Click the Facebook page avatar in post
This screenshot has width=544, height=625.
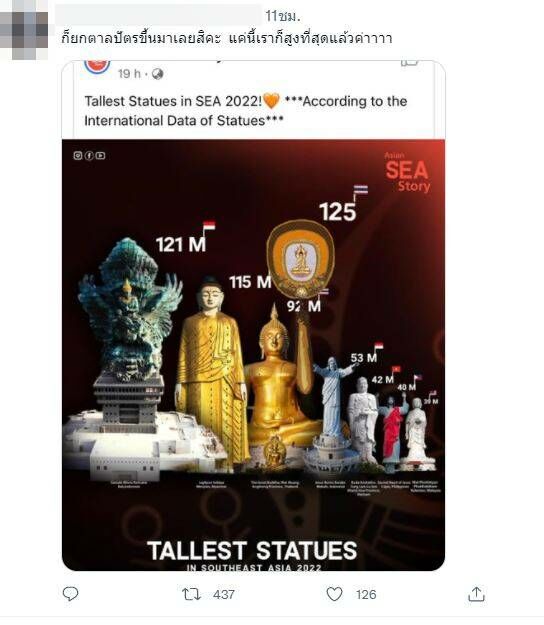pyautogui.click(x=97, y=65)
